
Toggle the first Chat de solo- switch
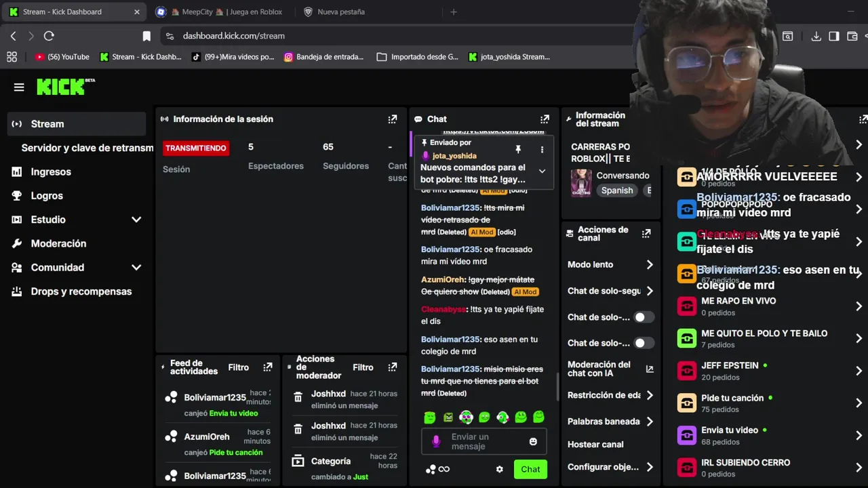[x=643, y=317]
